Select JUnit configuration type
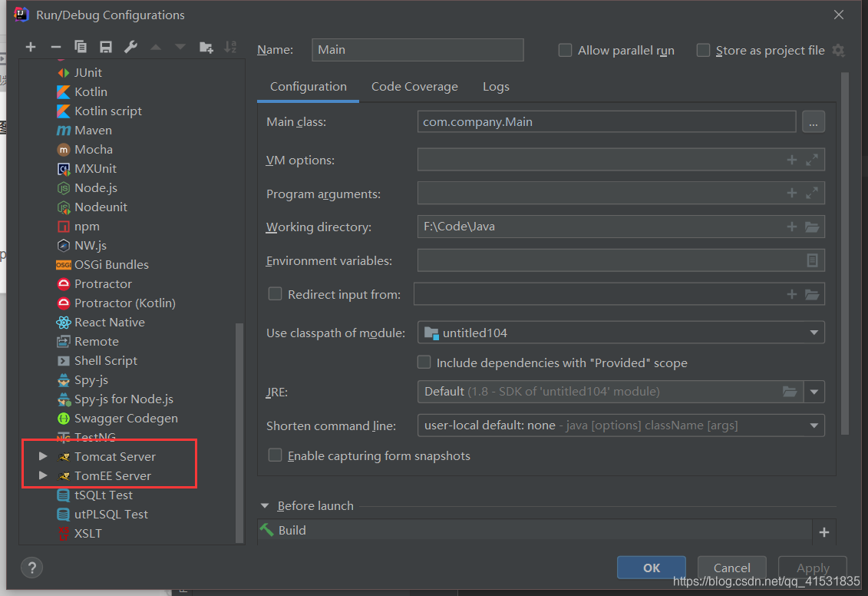The height and width of the screenshot is (596, 868). point(80,72)
